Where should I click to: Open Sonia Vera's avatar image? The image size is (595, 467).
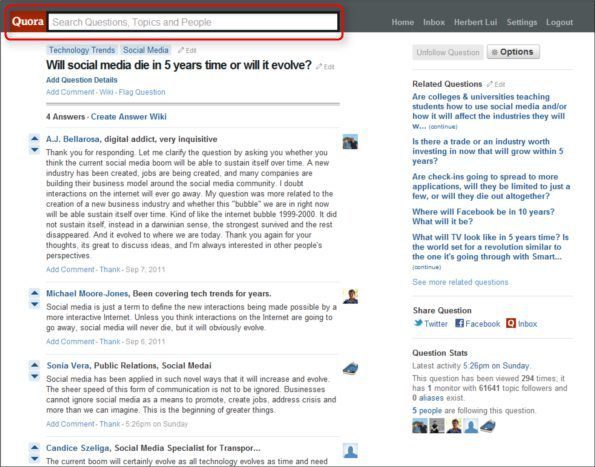pyautogui.click(x=350, y=368)
